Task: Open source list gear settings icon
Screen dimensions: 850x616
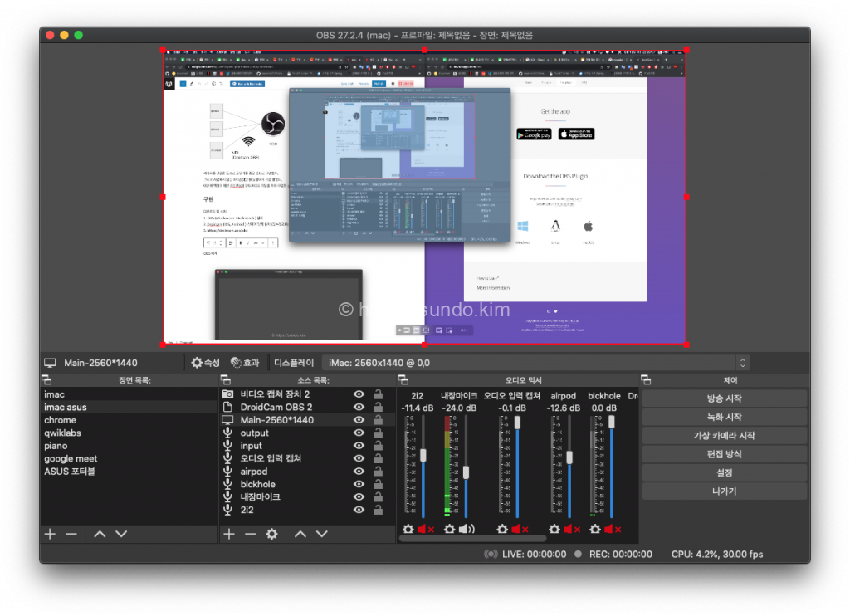Action: click(x=271, y=534)
